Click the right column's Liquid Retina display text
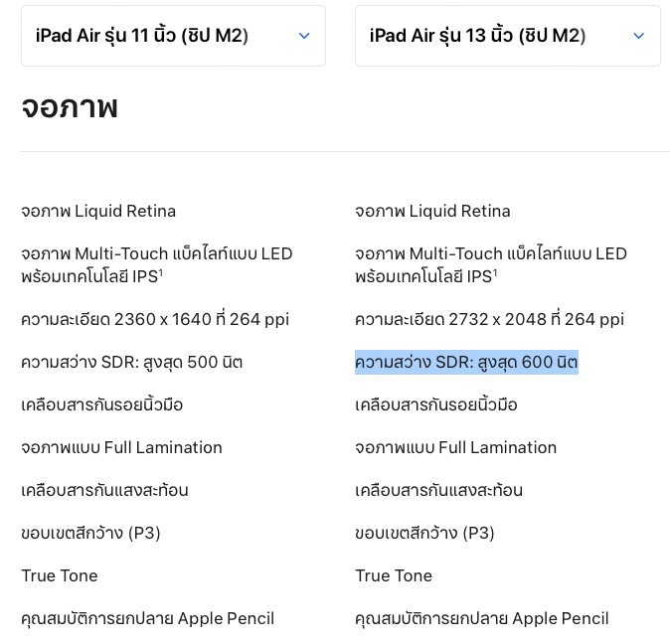 point(432,211)
